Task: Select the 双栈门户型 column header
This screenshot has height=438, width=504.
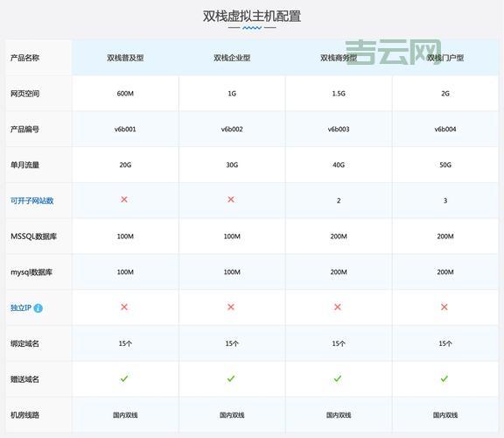Action: coord(445,58)
